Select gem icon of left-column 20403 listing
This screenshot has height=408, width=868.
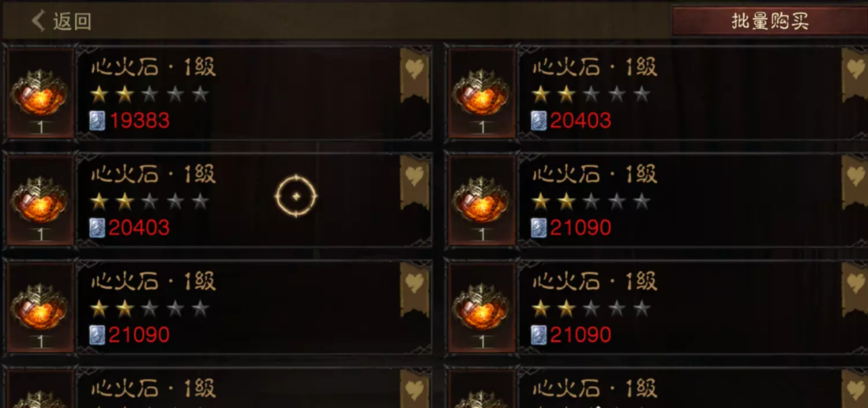[x=40, y=200]
